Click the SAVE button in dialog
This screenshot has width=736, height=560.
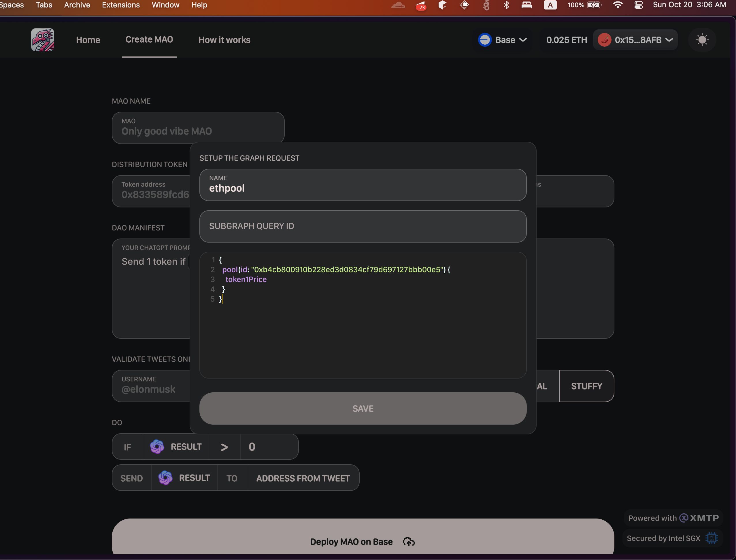(x=363, y=408)
